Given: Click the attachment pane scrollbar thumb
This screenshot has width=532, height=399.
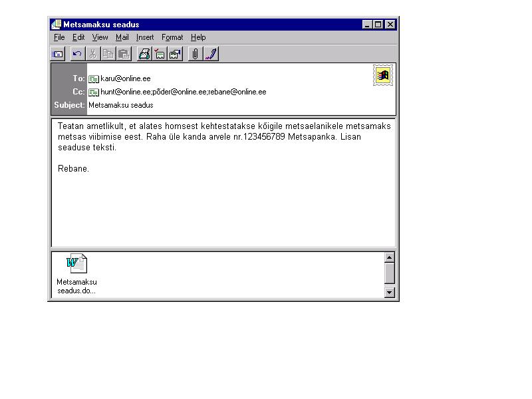Looking at the screenshot, I should [390, 273].
